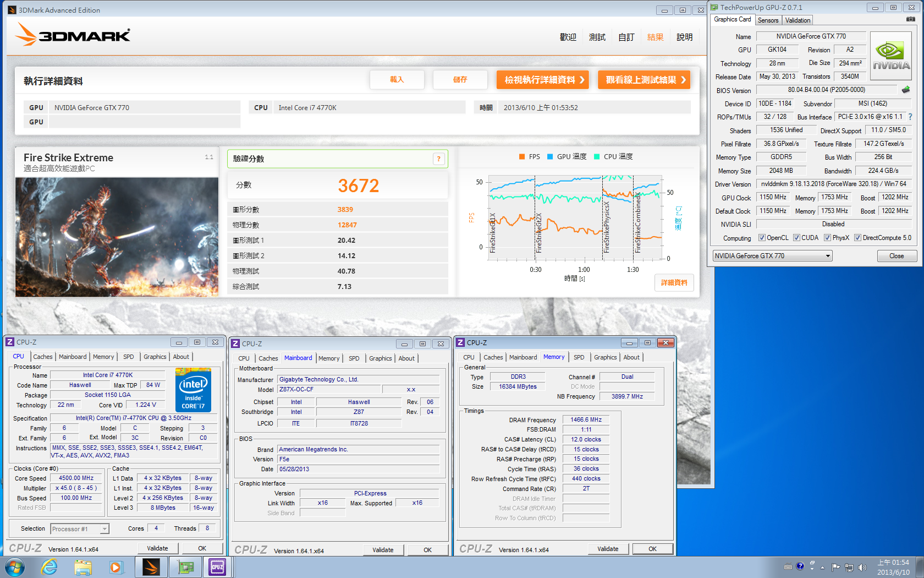924x578 pixels.
Task: Select 歡迎 in 3DMark navigation
Action: 568,37
